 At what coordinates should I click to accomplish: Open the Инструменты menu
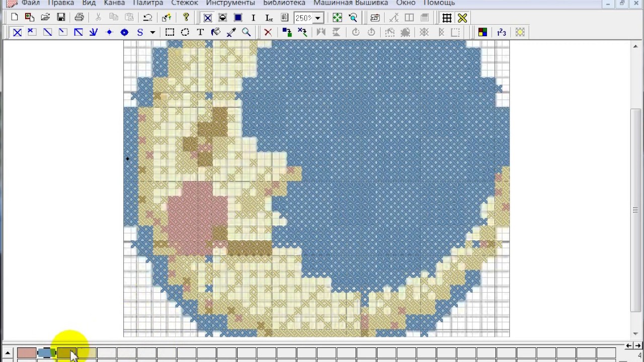230,3
